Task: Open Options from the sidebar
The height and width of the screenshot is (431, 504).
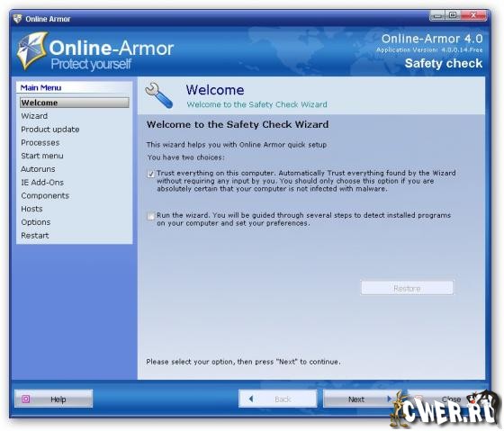Action: (x=36, y=222)
